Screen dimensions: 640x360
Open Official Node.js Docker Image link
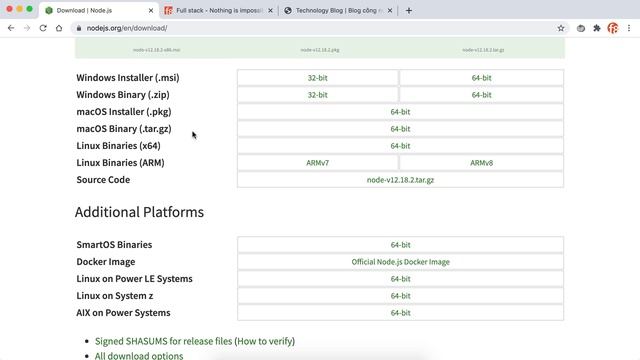pyautogui.click(x=400, y=262)
